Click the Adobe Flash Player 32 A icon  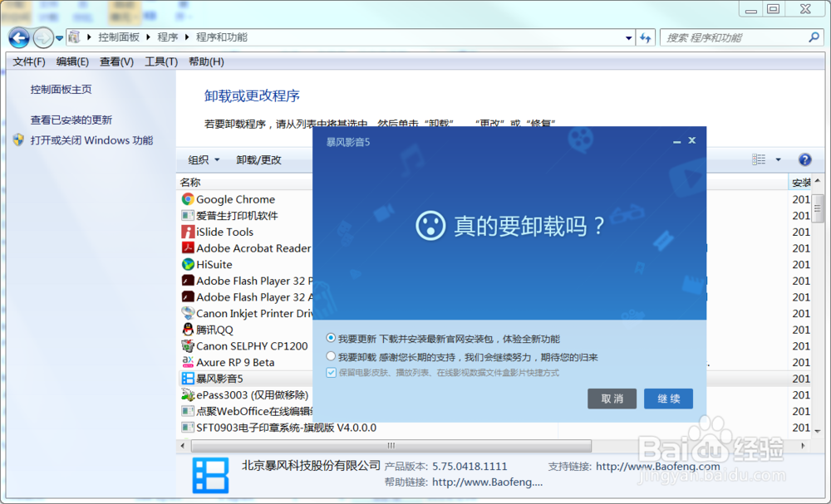[188, 297]
